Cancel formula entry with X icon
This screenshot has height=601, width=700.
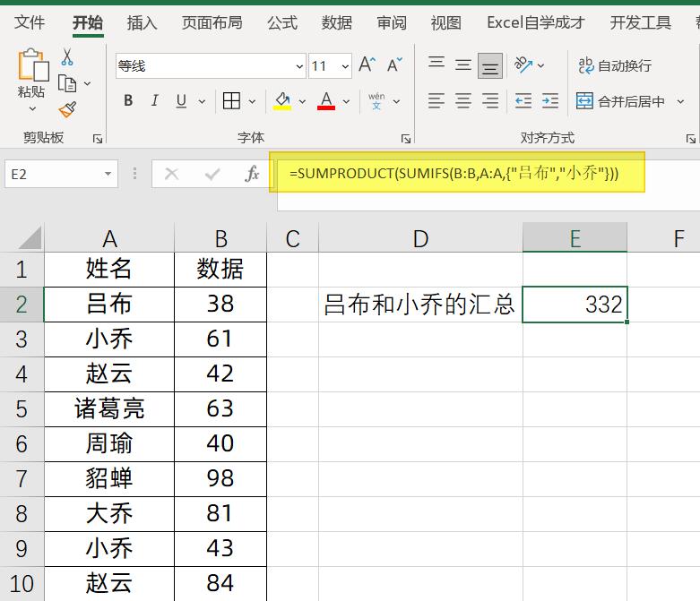172,174
